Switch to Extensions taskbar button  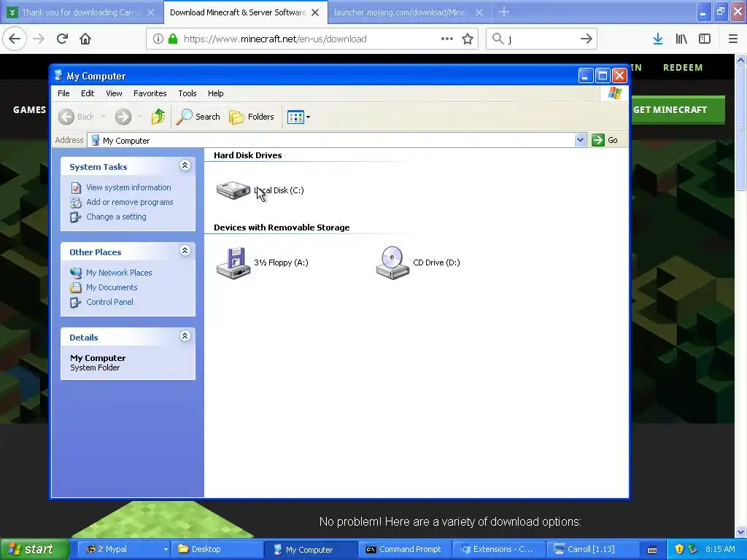tap(499, 549)
